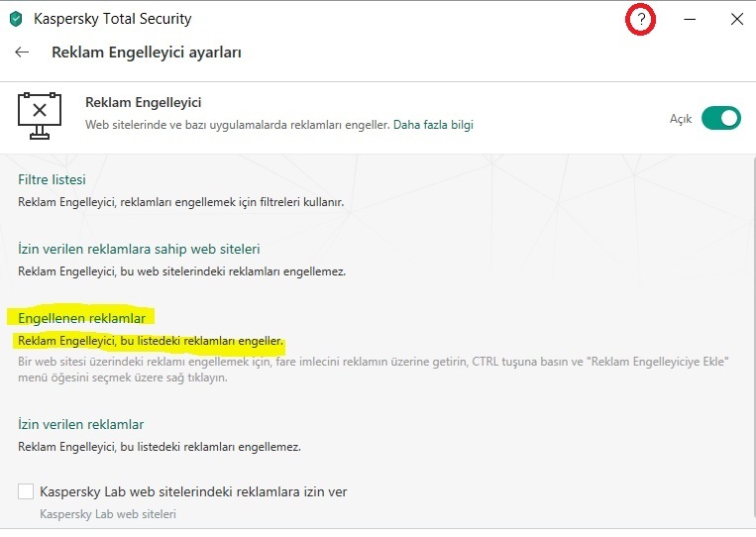Click the Kaspersky shield logo icon
This screenshot has height=537, width=756.
pyautogui.click(x=15, y=19)
